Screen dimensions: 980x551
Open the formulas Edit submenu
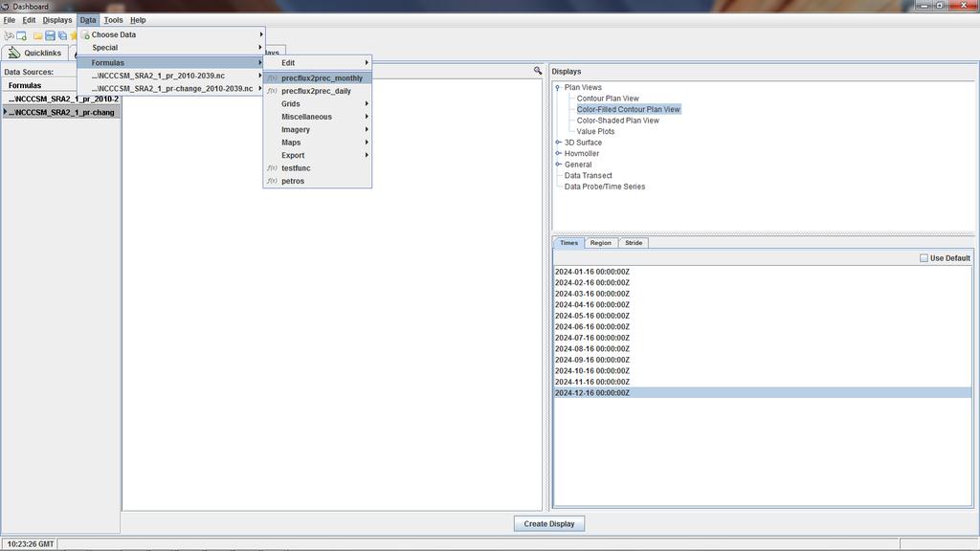pos(318,63)
